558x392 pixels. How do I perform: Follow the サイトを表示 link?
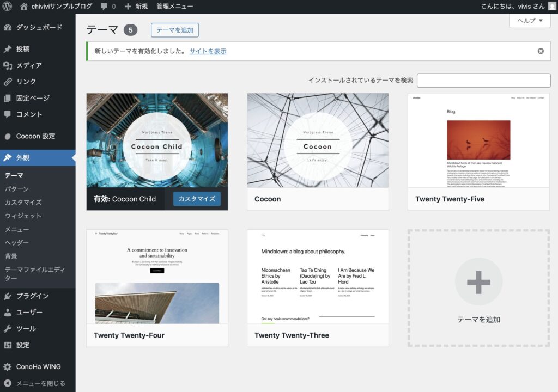point(208,51)
